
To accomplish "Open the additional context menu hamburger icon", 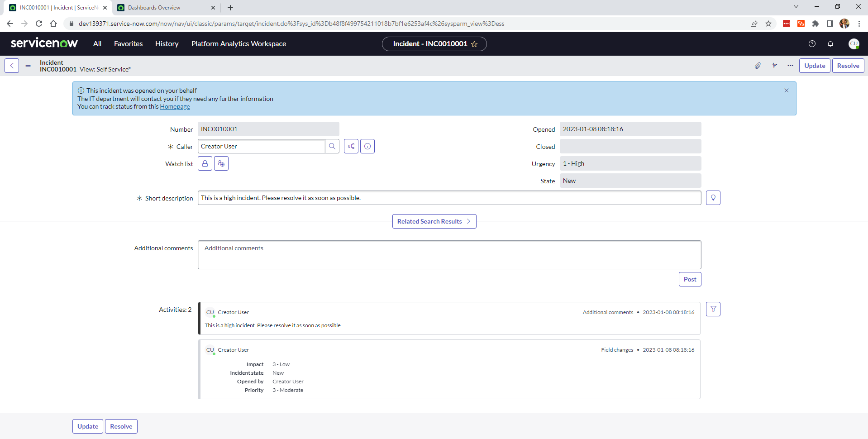I will 28,66.
